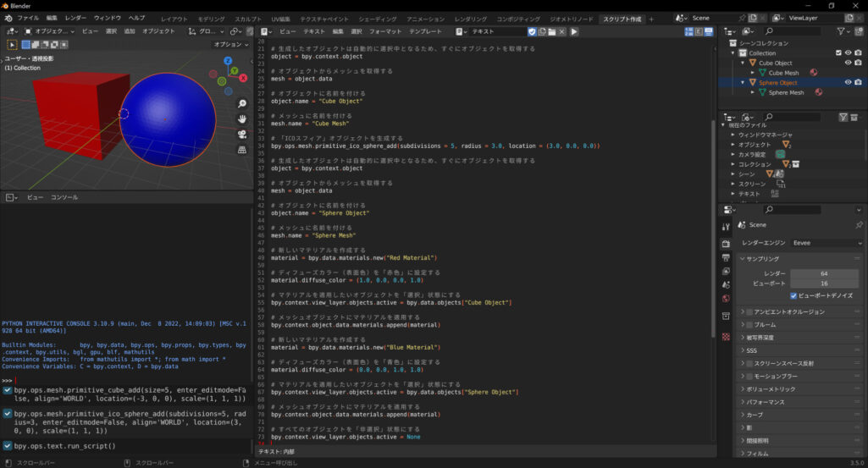Click the new collection icon in the outliner header
Image resolution: width=868 pixels, height=468 pixels.
859,31
